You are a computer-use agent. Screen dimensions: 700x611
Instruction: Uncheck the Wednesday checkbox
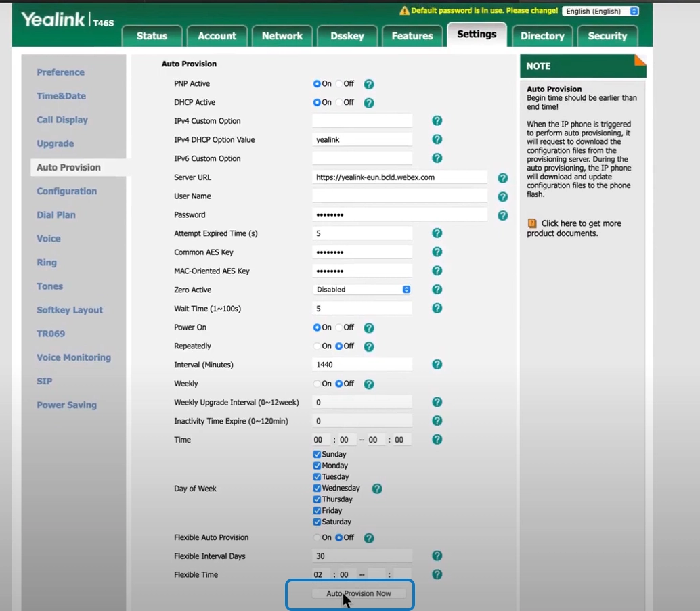[317, 489]
